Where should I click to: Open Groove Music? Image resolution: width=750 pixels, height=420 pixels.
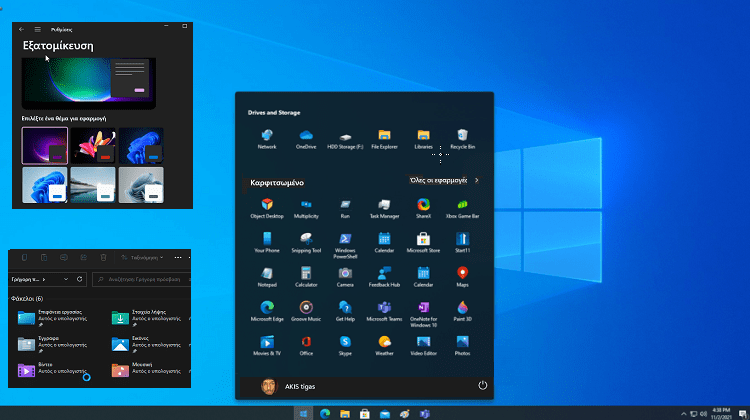click(x=306, y=311)
